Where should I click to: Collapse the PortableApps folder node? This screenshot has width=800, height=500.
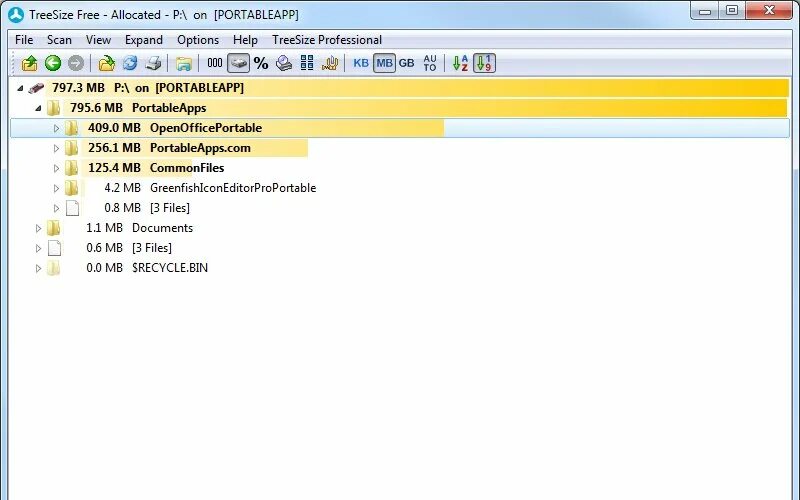tap(38, 108)
